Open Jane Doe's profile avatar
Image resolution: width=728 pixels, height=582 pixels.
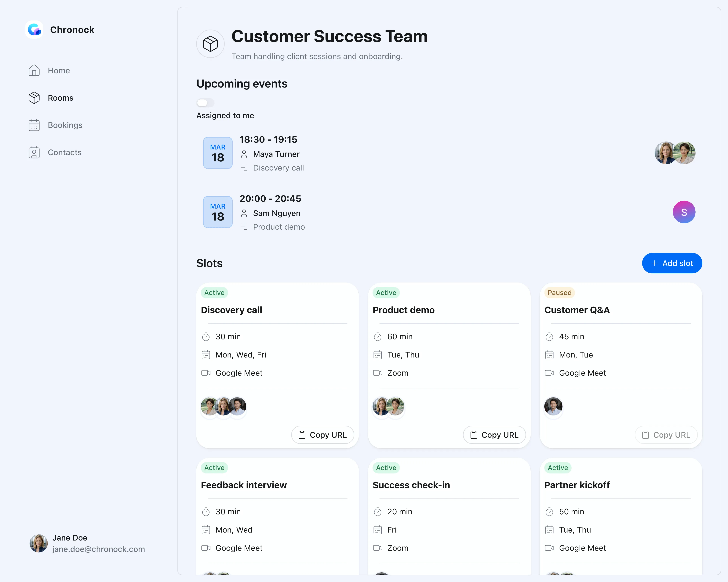click(x=38, y=543)
